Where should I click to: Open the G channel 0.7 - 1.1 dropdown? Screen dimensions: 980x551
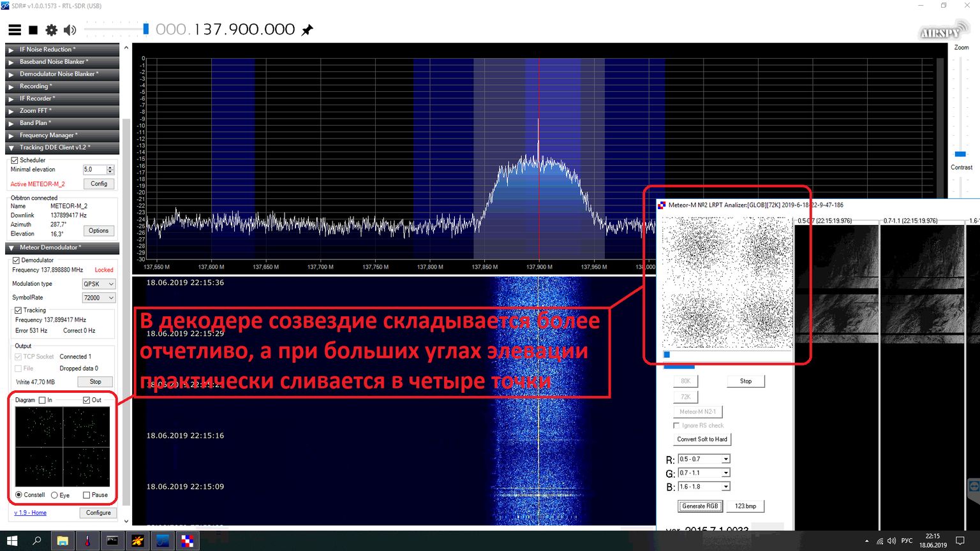click(704, 473)
